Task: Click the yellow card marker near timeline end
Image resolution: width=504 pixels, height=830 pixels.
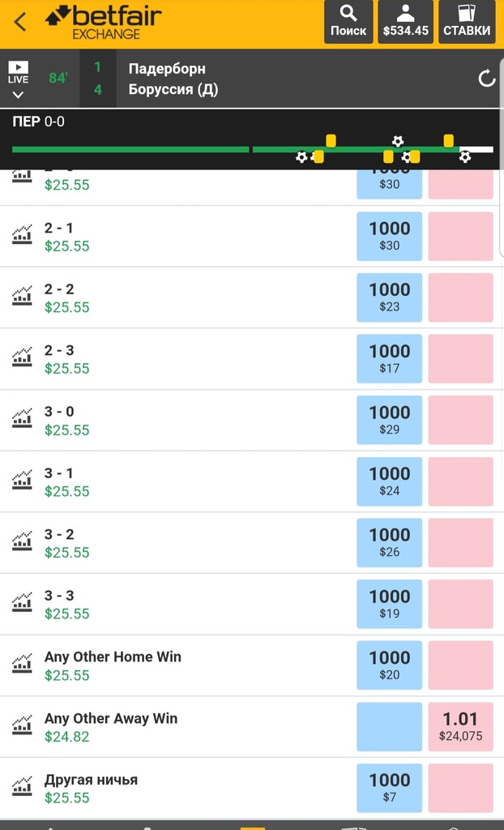Action: [x=448, y=141]
